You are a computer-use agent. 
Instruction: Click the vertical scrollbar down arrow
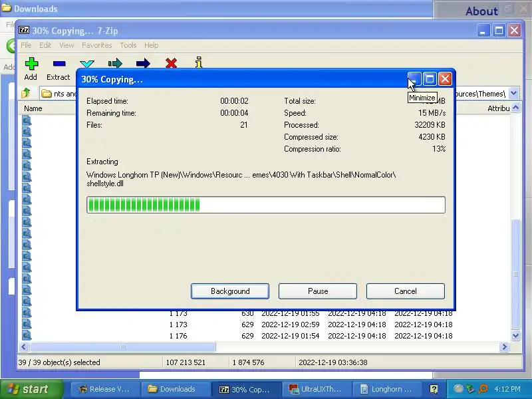click(x=515, y=336)
